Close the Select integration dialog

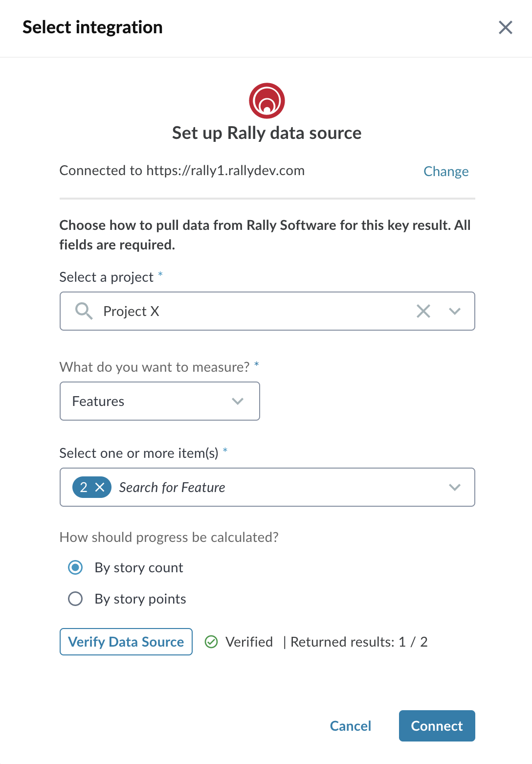[x=506, y=27]
